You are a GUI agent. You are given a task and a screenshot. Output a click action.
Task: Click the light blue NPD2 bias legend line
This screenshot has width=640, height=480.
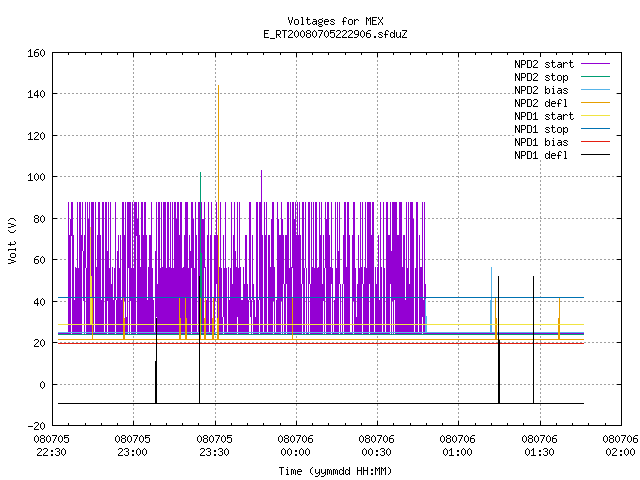[596, 89]
